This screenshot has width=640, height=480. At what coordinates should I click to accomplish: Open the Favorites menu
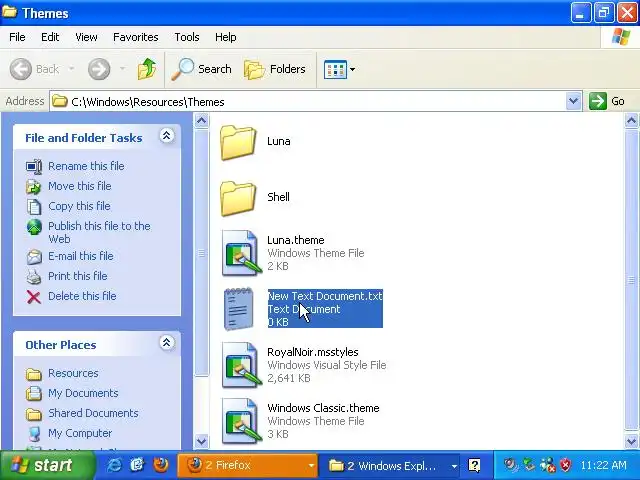click(x=136, y=37)
